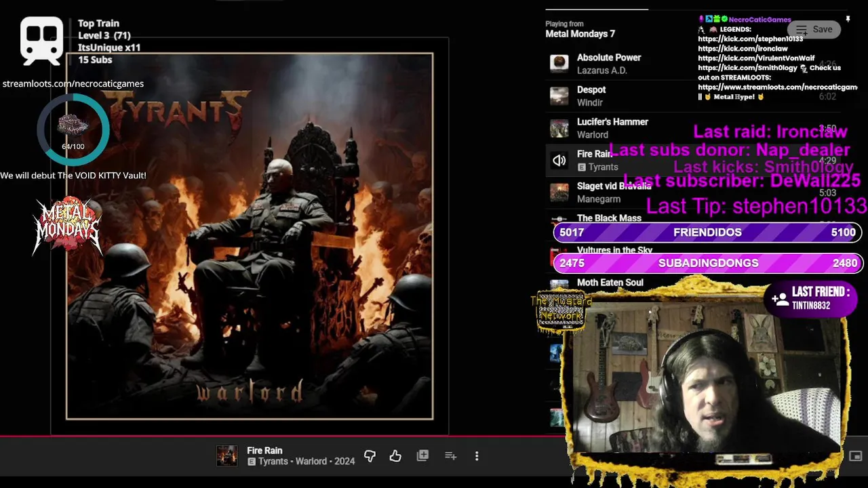
Task: Click the SUBADINGDONGS goal bar
Action: pos(707,263)
